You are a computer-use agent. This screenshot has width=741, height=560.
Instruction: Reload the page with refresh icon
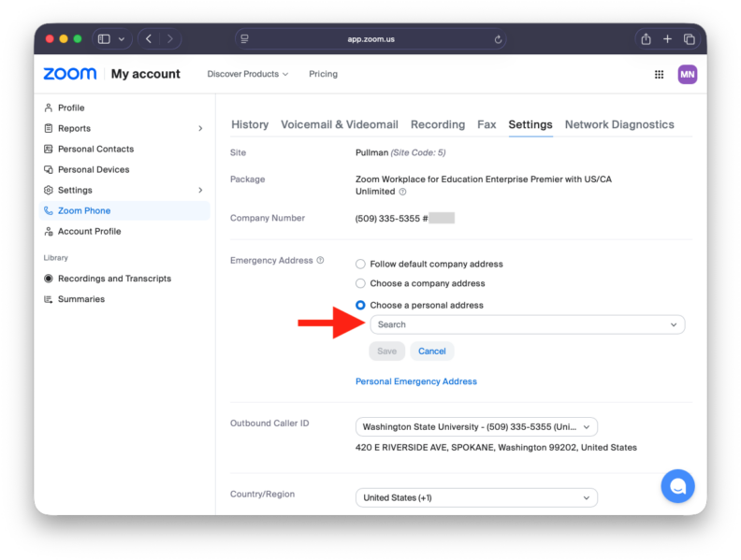[498, 39]
